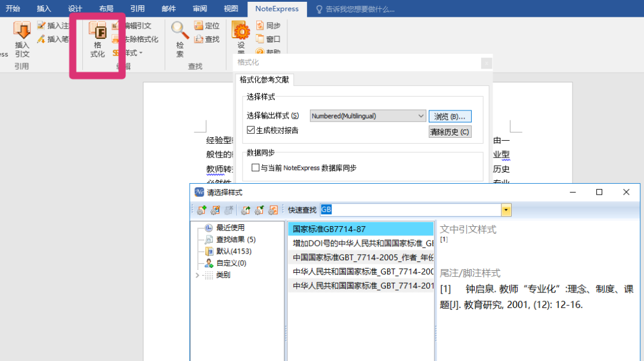
Task: Switch to the 邮件 ribbon tab
Action: [x=168, y=8]
